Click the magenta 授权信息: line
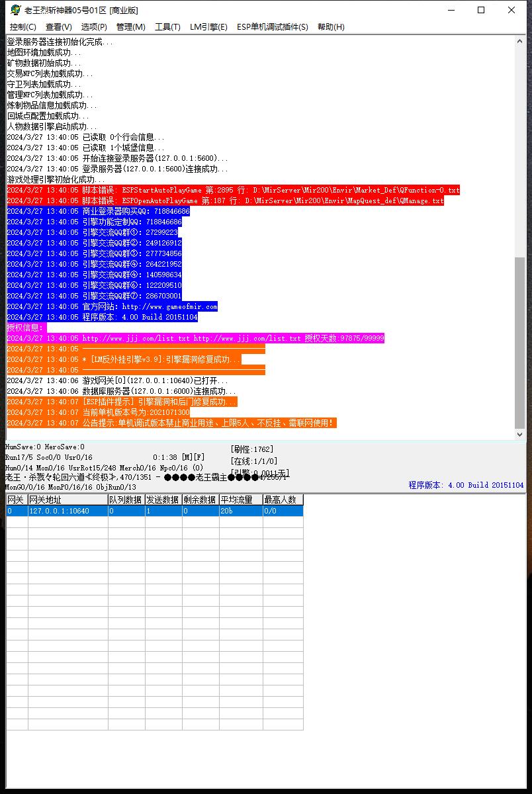 (x=25, y=328)
